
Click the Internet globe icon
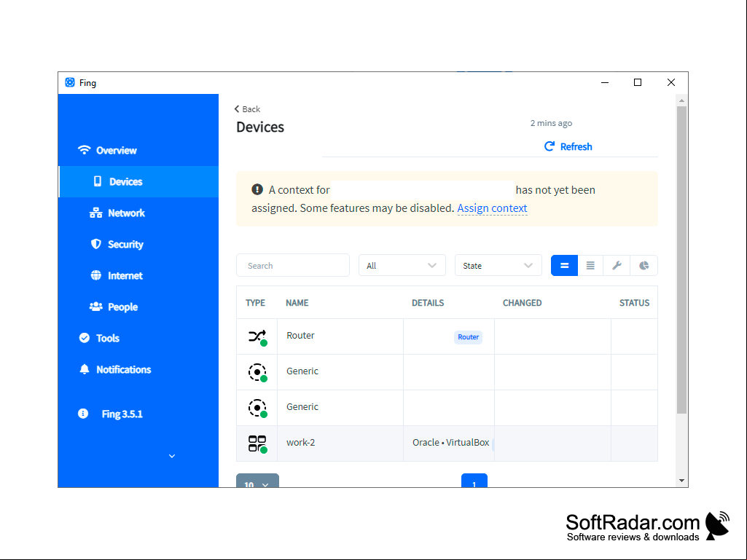click(x=95, y=275)
